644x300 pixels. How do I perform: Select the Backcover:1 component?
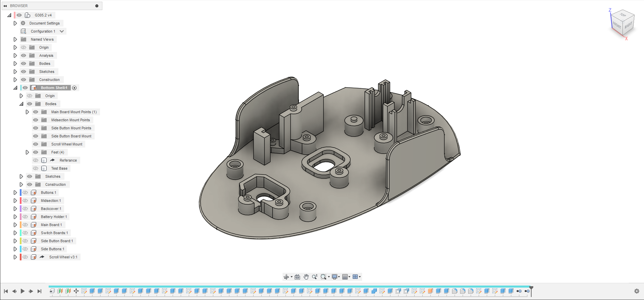(51, 209)
